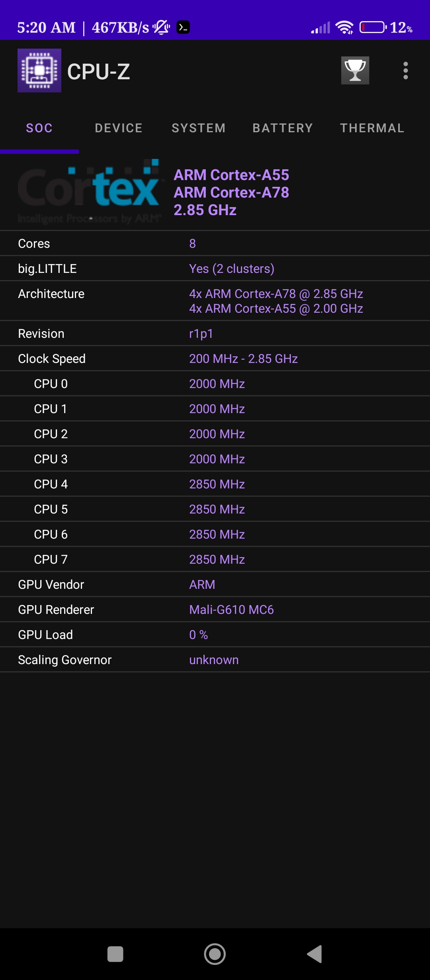Open the three-dot overflow menu

tap(406, 70)
